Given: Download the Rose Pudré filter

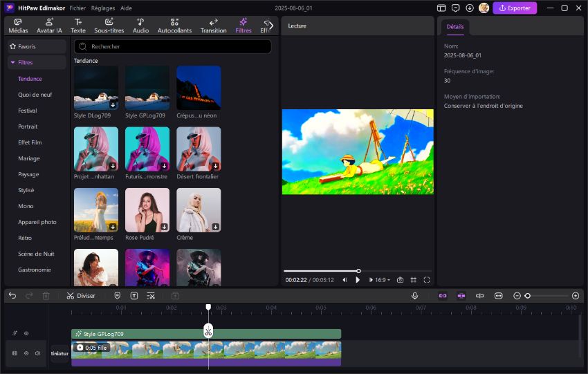Looking at the screenshot, I should (164, 227).
